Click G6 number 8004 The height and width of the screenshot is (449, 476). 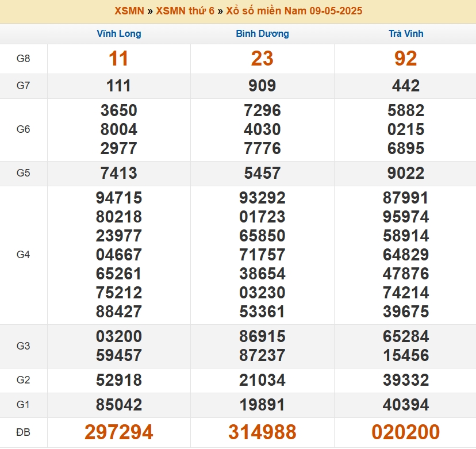click(x=118, y=129)
